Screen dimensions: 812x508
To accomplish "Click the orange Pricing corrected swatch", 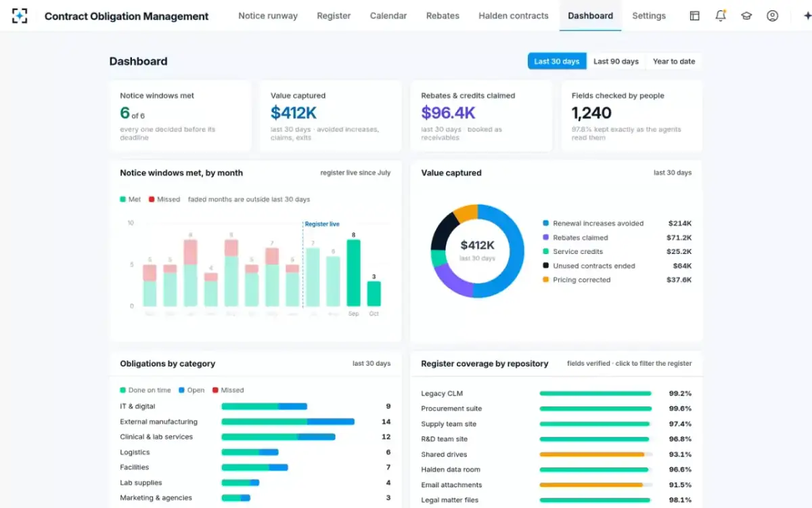I will (x=545, y=280).
